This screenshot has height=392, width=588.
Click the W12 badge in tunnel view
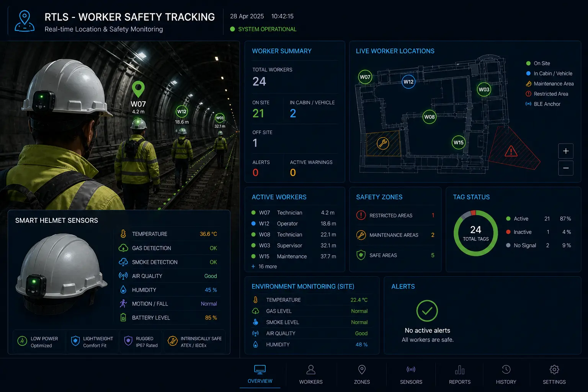(x=182, y=112)
